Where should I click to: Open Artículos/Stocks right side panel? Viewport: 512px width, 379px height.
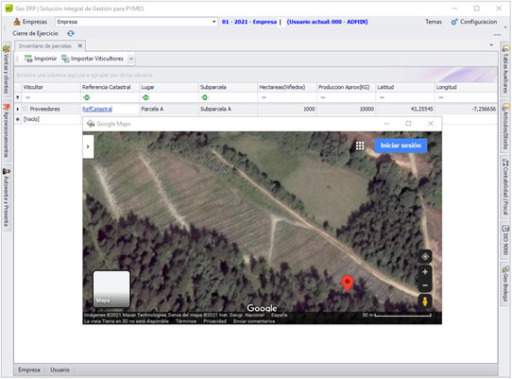(505, 126)
